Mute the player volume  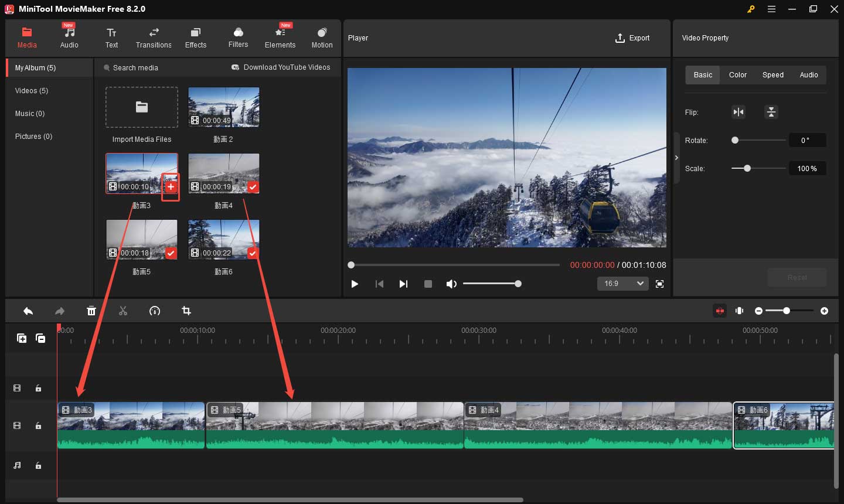click(x=451, y=284)
